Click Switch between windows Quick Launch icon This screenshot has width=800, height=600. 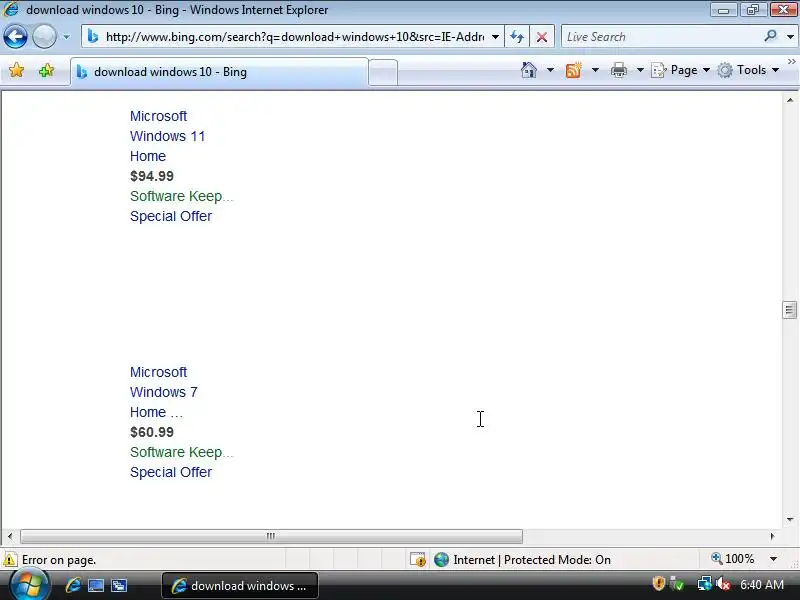click(119, 585)
